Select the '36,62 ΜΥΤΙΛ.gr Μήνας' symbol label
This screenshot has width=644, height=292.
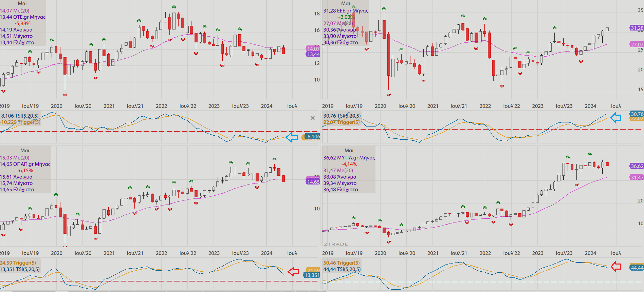349,158
